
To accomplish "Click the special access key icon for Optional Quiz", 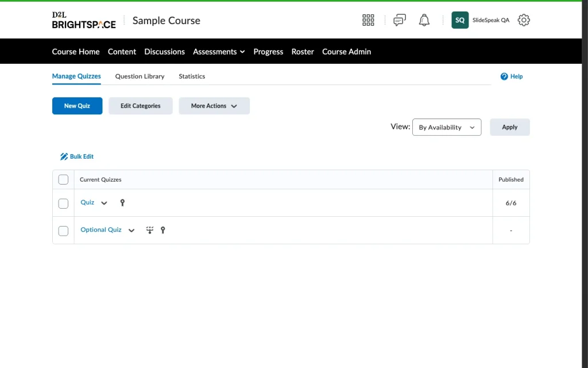I will click(x=163, y=230).
